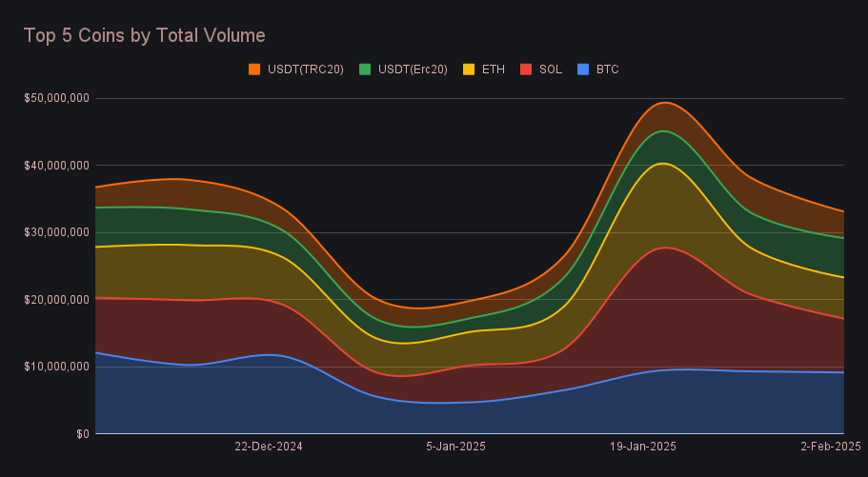Select the SOL legend label text
Viewport: 868px width, 477px height.
[550, 70]
